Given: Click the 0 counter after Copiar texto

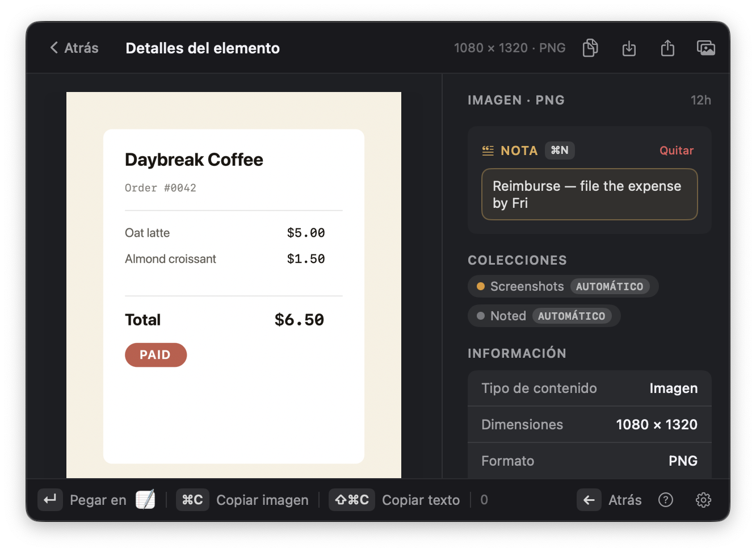Looking at the screenshot, I should tap(484, 500).
